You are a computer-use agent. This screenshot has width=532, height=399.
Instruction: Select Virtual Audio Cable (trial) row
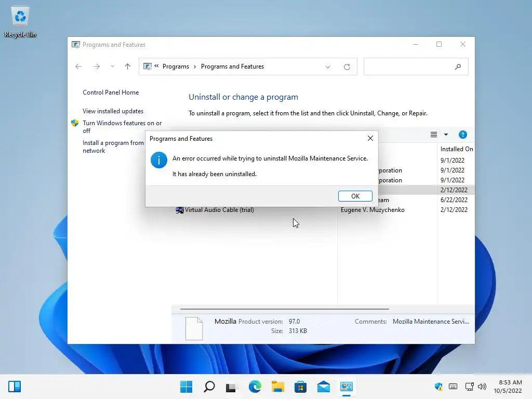[324, 210]
